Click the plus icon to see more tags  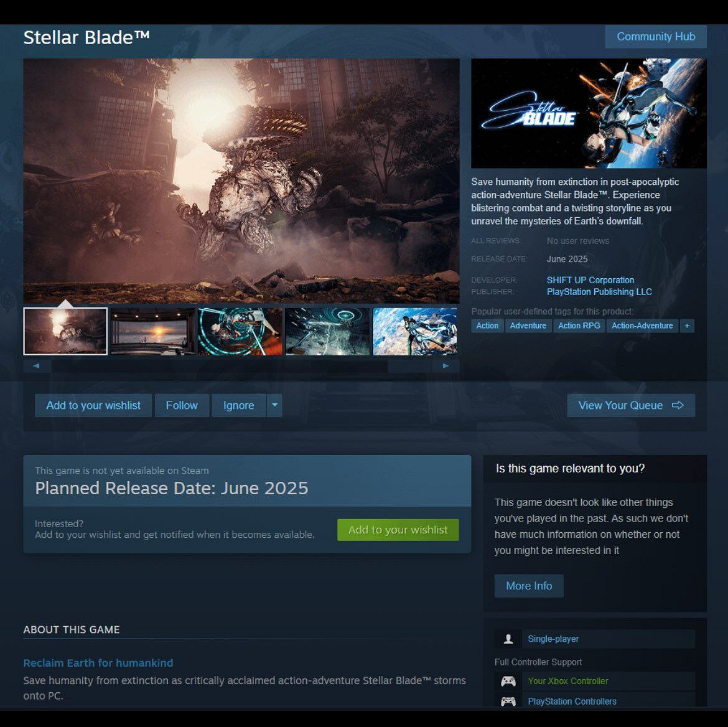pos(687,326)
